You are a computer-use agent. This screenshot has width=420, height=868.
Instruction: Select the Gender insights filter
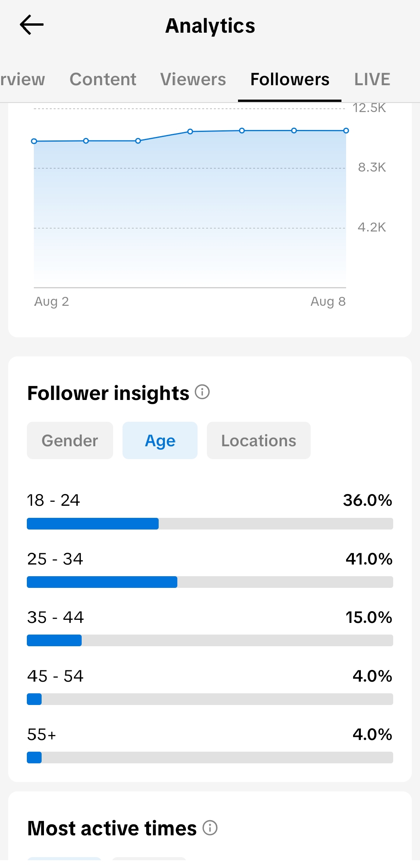tap(70, 440)
